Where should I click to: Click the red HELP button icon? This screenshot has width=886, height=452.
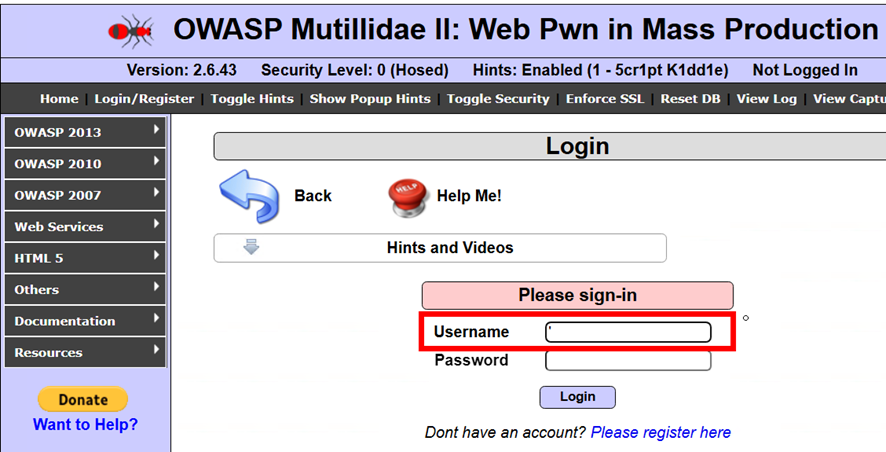408,198
